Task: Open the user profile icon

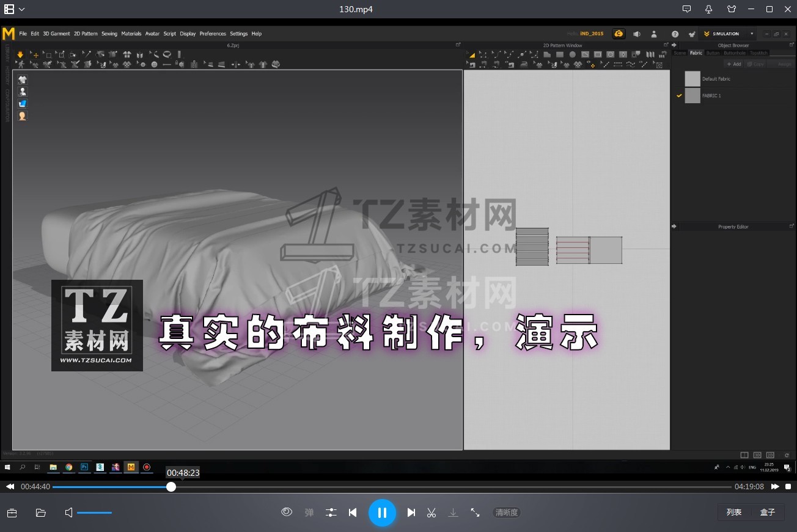Action: tap(654, 34)
